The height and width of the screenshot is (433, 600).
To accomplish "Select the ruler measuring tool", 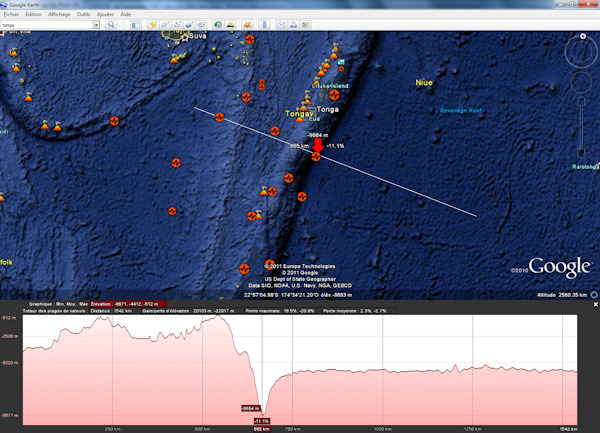I will tap(264, 25).
